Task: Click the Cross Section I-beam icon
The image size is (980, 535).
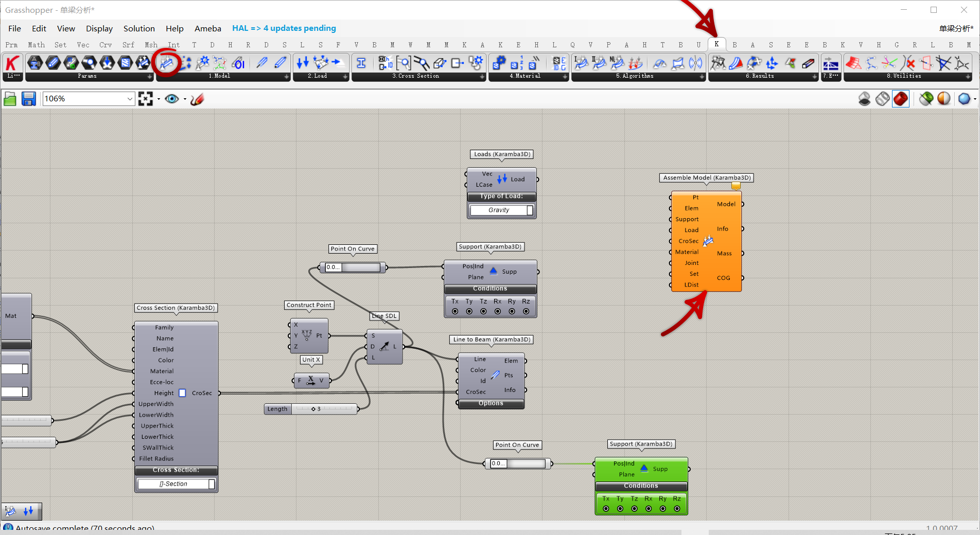Action: [x=361, y=63]
